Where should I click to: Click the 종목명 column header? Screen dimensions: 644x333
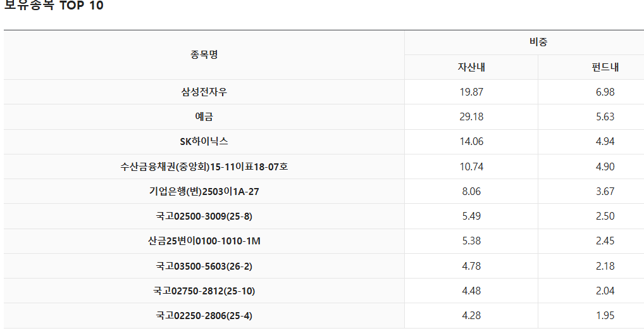click(204, 54)
